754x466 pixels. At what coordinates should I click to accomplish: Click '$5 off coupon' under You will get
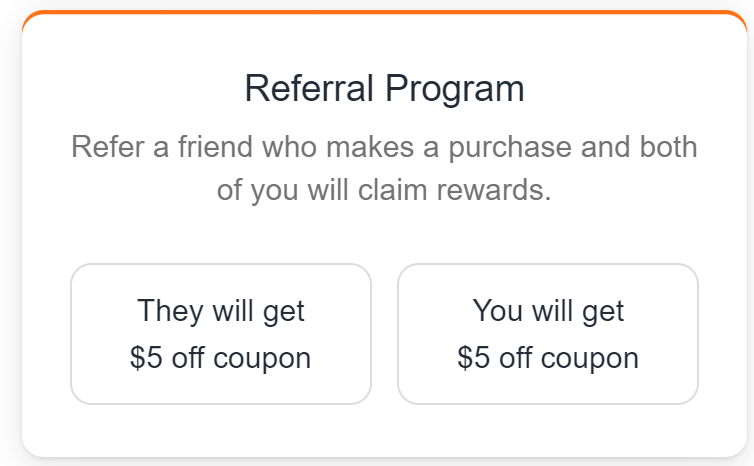(x=548, y=358)
